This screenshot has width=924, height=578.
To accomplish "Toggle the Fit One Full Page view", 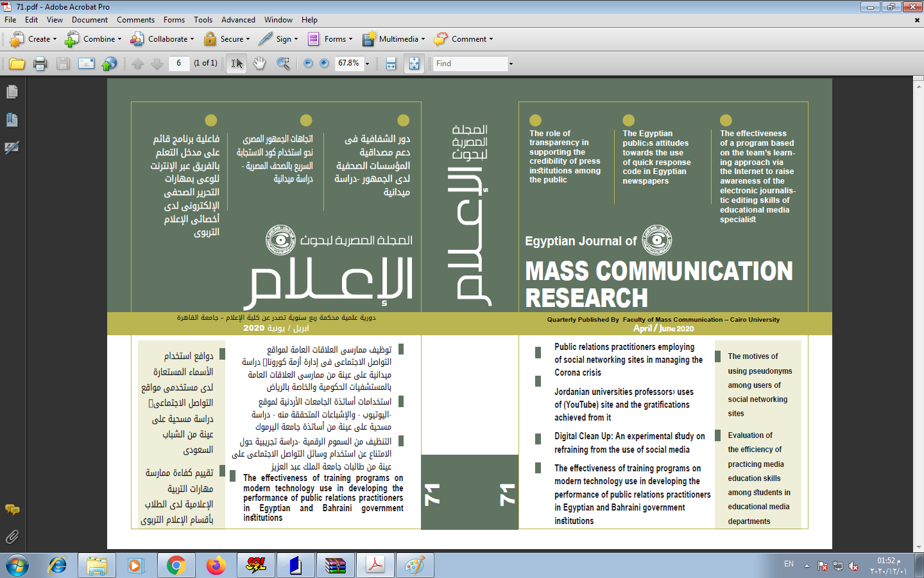I will pos(414,64).
